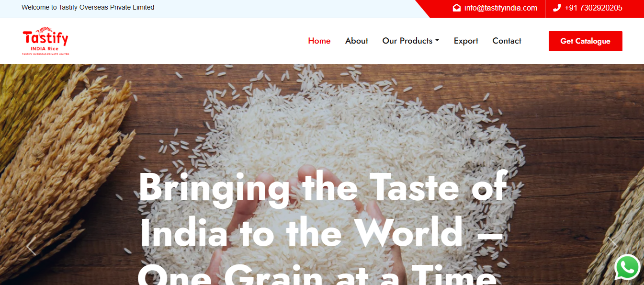Open the WhatsApp chat bubble icon
The height and width of the screenshot is (285, 644).
point(627,267)
